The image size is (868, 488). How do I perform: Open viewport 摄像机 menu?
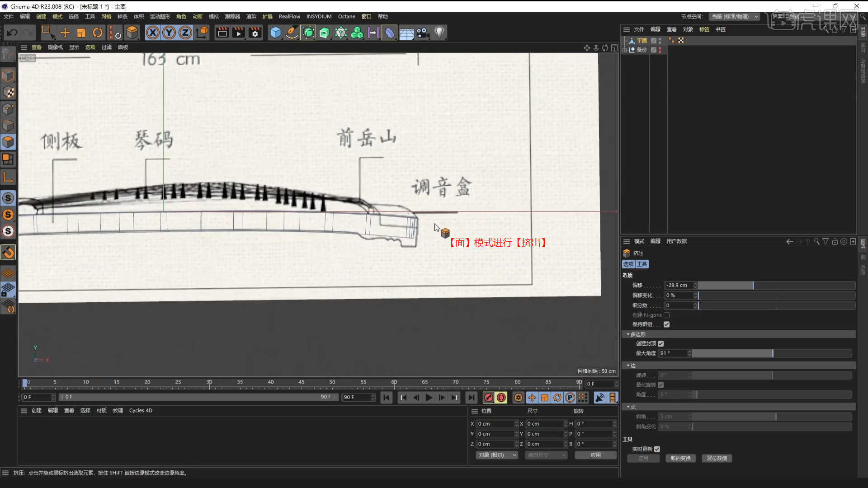click(55, 47)
